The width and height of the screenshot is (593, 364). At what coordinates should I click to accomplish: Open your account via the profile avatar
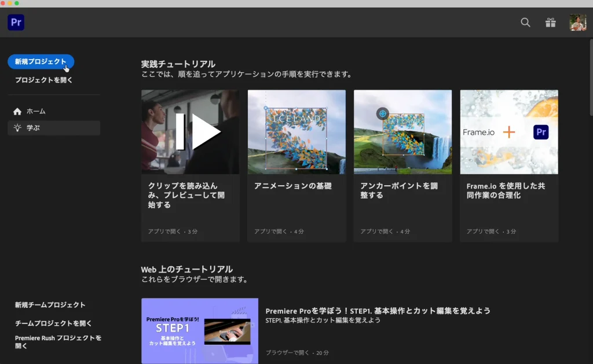(577, 23)
